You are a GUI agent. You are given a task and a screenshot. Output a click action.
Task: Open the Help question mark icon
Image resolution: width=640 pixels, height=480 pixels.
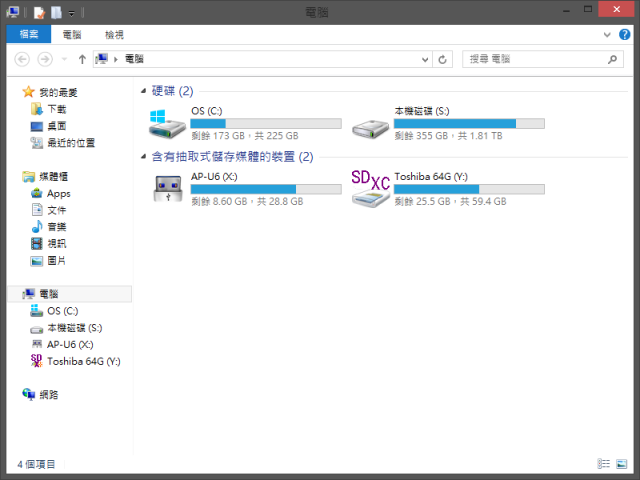624,34
